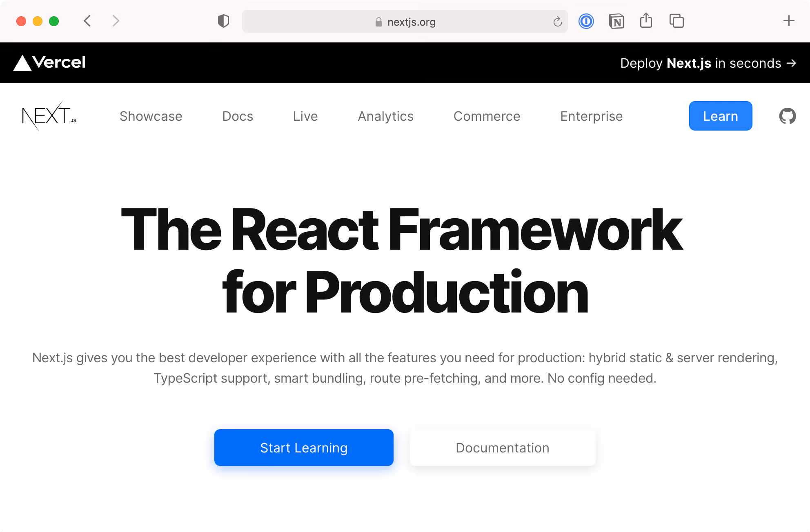Switch to the Analytics section
Screen dimensions: 810x532
[385, 116]
